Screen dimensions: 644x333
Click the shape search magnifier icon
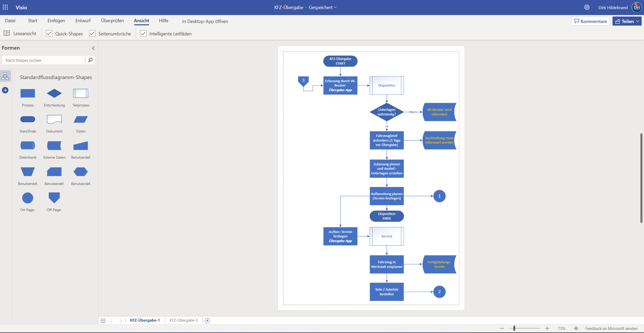90,60
